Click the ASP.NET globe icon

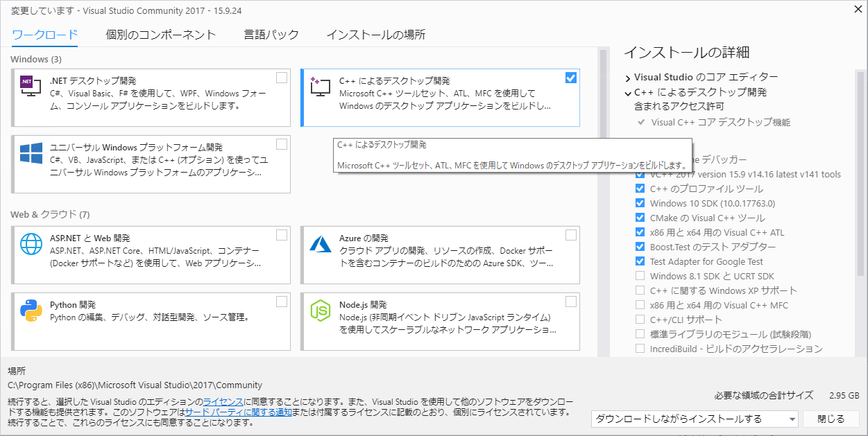(x=31, y=244)
